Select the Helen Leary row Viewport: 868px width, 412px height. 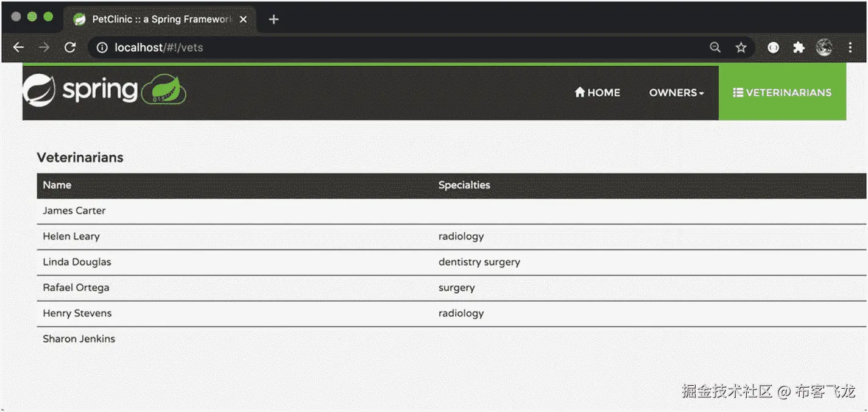click(71, 236)
